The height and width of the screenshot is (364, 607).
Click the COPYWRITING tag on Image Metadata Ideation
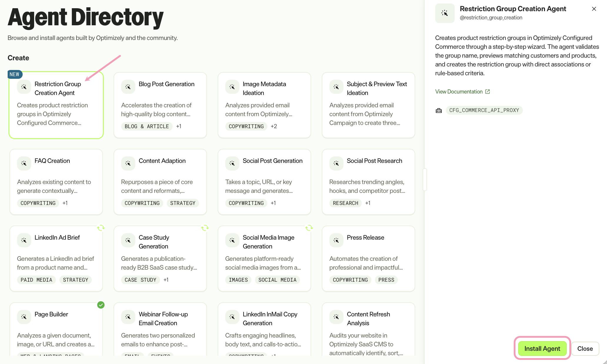click(x=246, y=126)
